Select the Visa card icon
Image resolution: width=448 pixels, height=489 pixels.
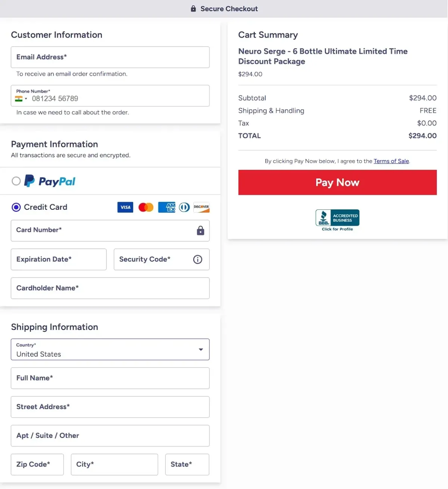pos(125,207)
